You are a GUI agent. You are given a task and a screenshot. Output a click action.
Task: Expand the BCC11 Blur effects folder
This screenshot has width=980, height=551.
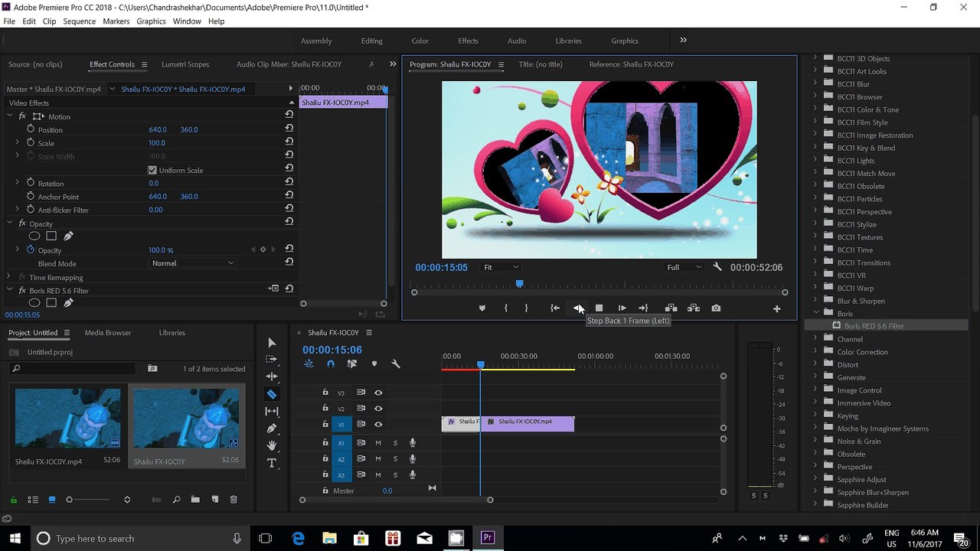point(815,83)
